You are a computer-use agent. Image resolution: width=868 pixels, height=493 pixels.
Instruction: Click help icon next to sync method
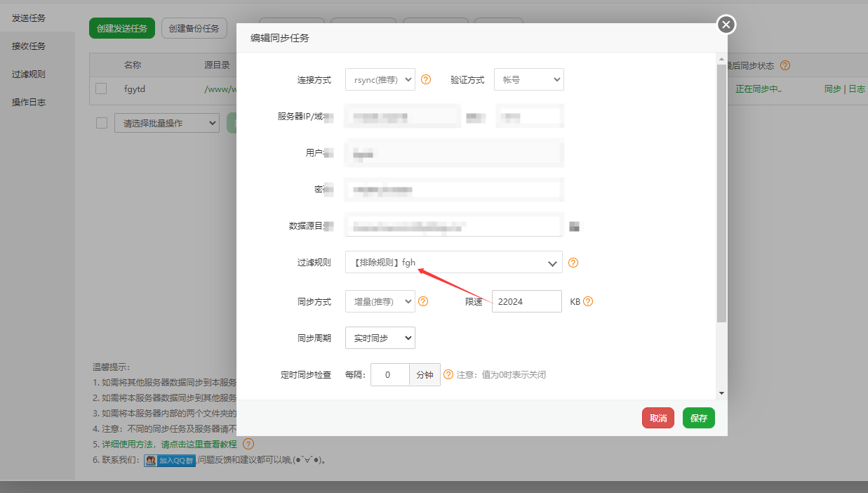click(422, 301)
